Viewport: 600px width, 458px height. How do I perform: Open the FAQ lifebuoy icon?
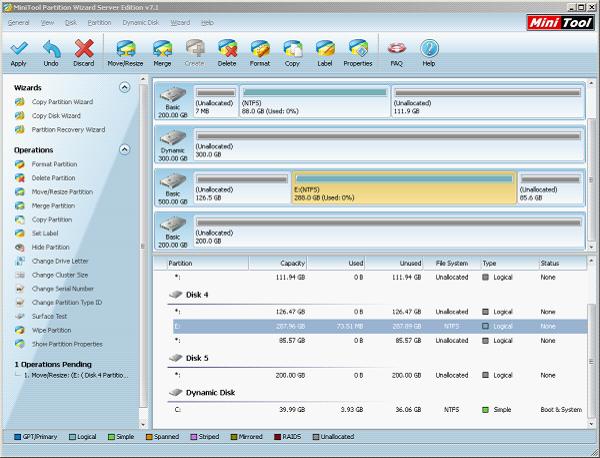pos(396,49)
